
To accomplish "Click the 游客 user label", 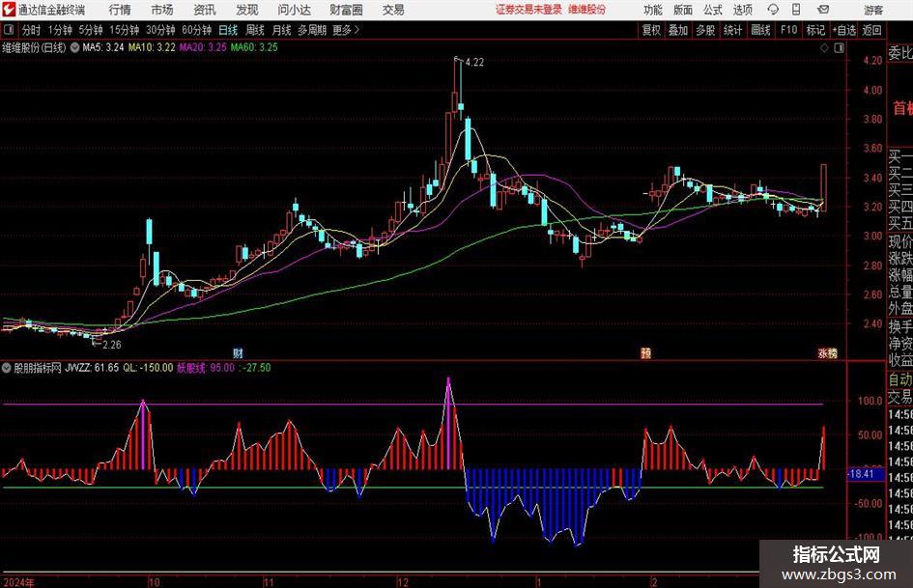I will 873,10.
